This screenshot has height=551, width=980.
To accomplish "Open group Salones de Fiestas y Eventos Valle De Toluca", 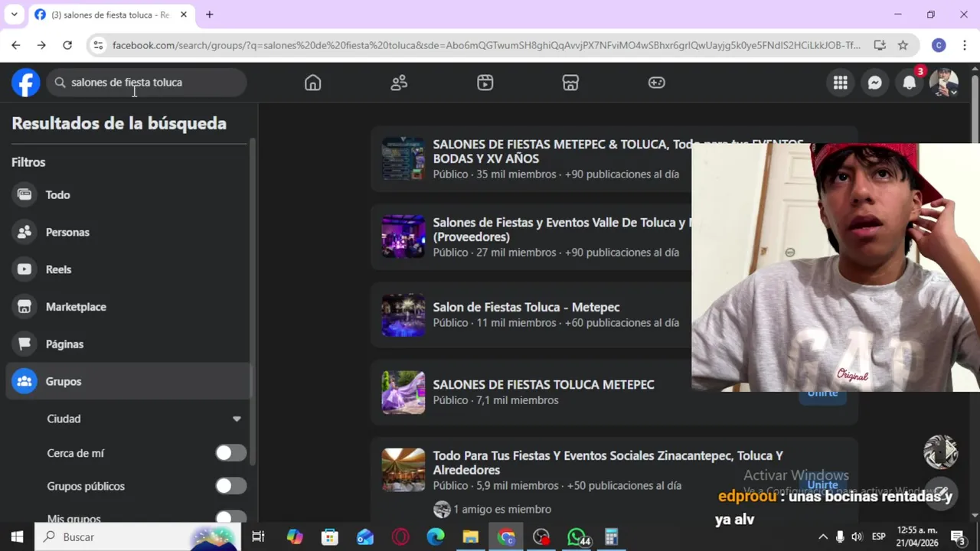I will click(561, 230).
